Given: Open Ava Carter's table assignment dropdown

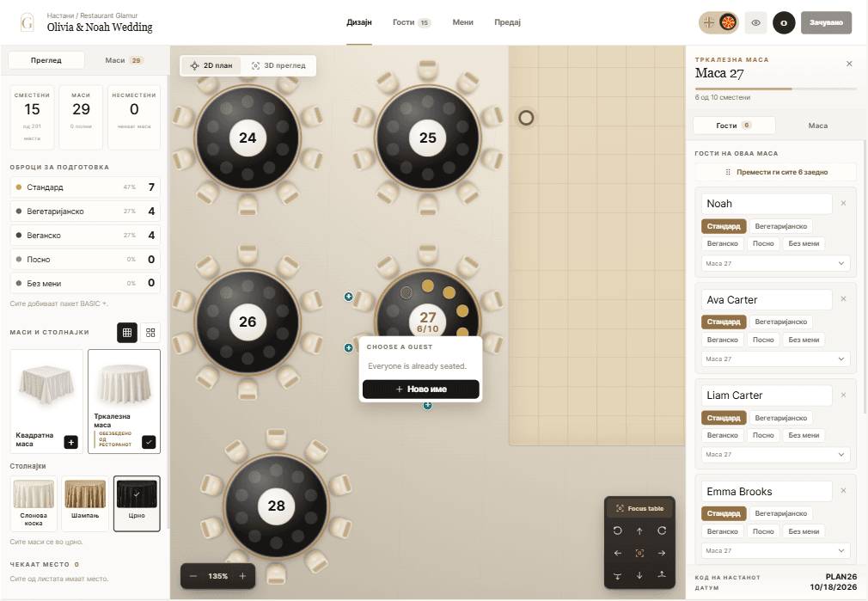Looking at the screenshot, I should [x=775, y=359].
